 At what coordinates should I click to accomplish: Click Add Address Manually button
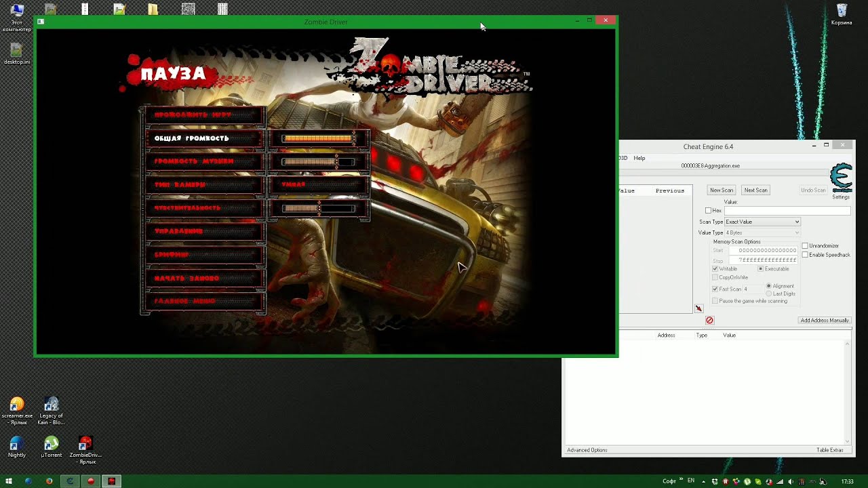pyautogui.click(x=825, y=320)
